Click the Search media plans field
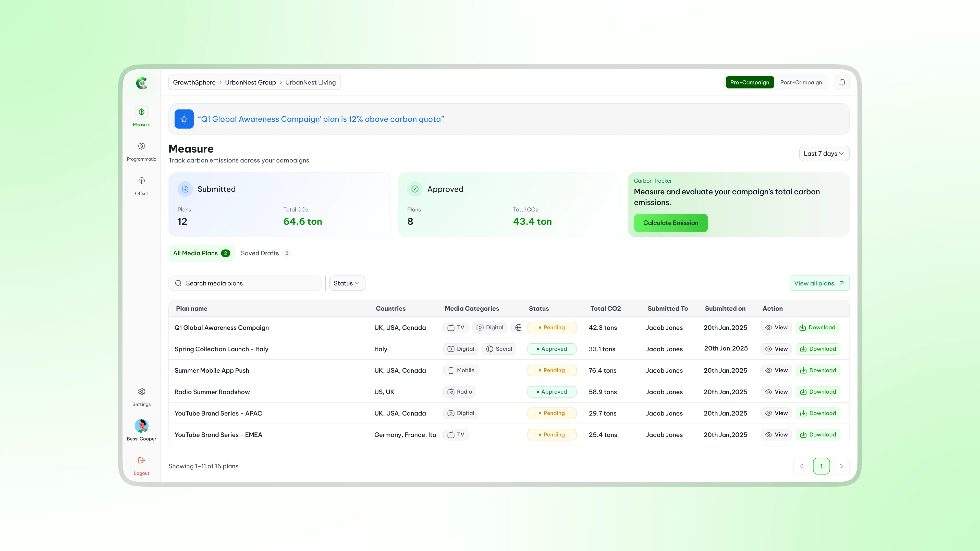 click(245, 283)
